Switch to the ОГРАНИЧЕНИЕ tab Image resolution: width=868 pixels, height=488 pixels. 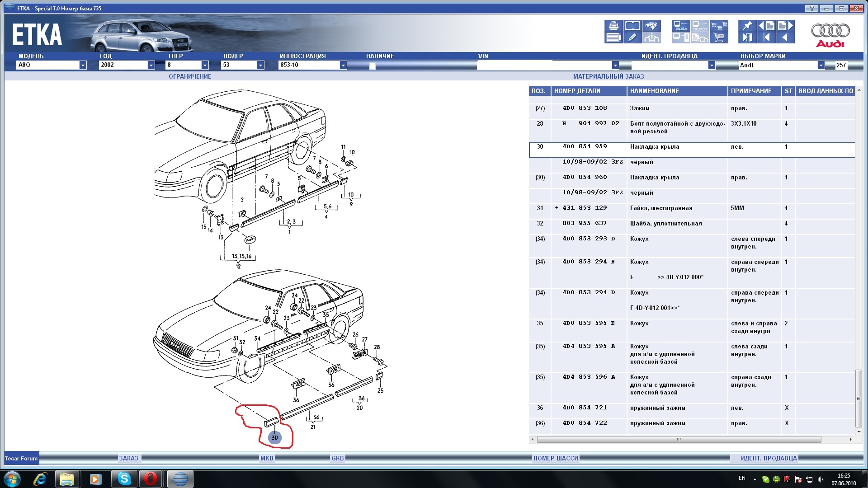190,76
